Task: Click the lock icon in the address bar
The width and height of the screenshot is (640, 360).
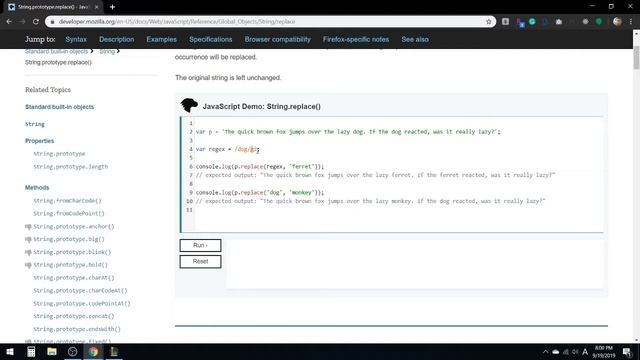Action: 52,22
